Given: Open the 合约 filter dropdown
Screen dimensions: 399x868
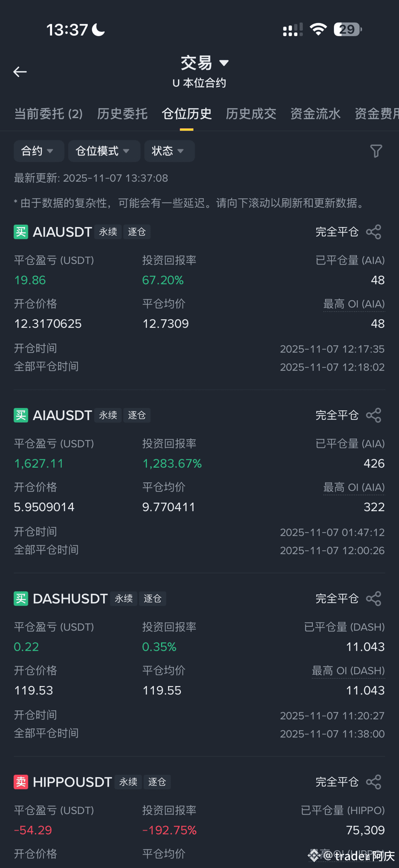Looking at the screenshot, I should pyautogui.click(x=39, y=151).
